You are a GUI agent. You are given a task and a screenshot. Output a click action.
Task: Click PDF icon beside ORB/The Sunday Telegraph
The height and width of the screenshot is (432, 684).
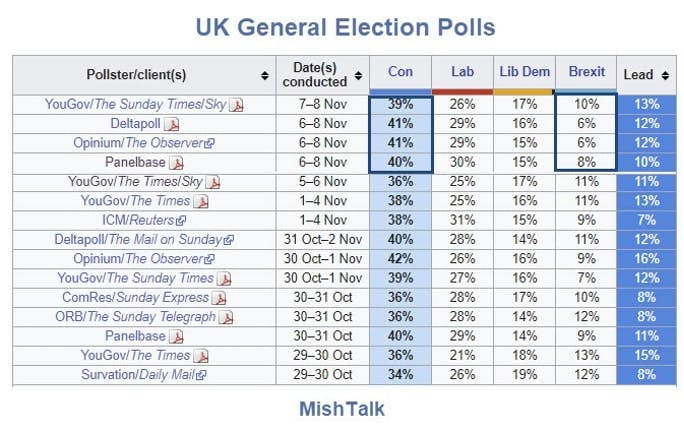point(226,317)
